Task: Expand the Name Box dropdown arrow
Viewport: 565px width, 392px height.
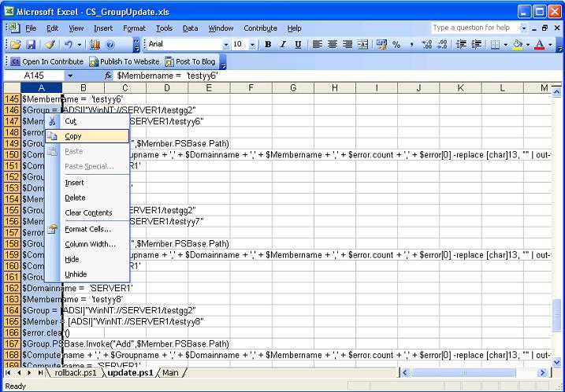Action: pyautogui.click(x=70, y=75)
